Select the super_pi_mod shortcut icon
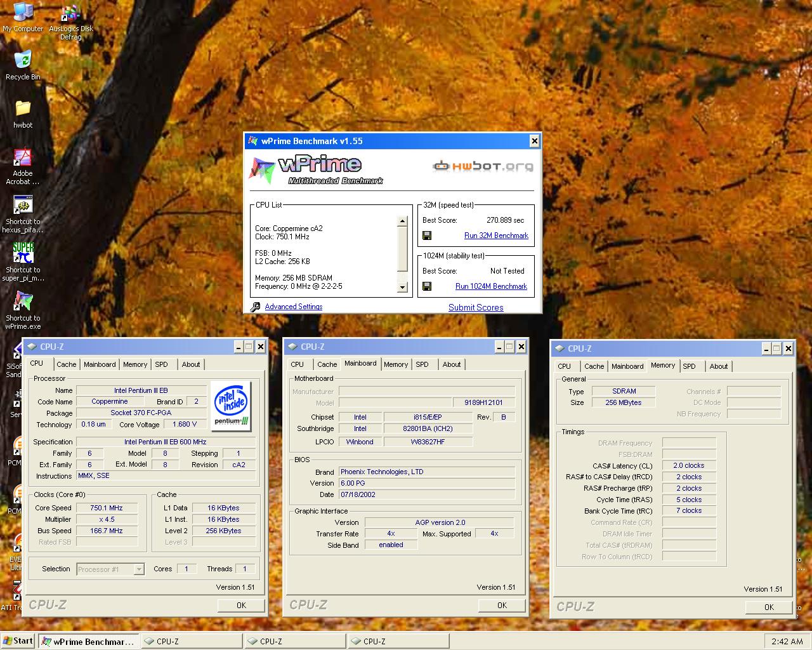The width and height of the screenshot is (812, 650). pyautogui.click(x=23, y=262)
